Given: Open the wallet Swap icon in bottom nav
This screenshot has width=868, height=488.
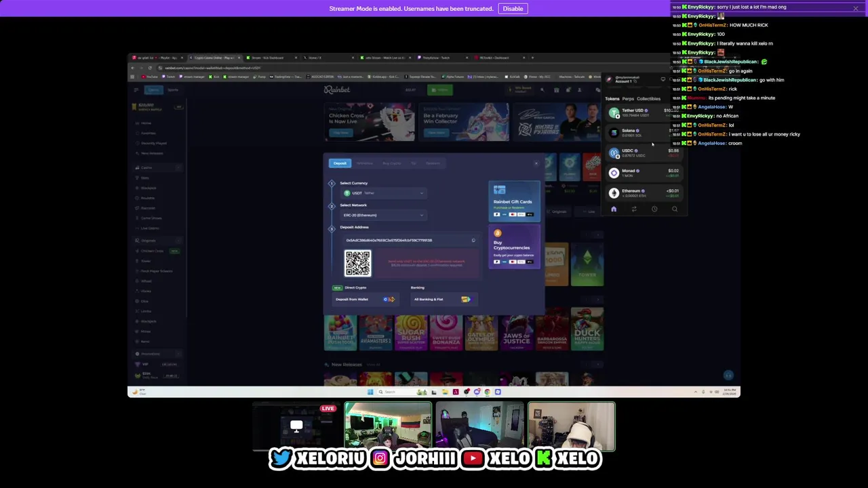Looking at the screenshot, I should 634,209.
